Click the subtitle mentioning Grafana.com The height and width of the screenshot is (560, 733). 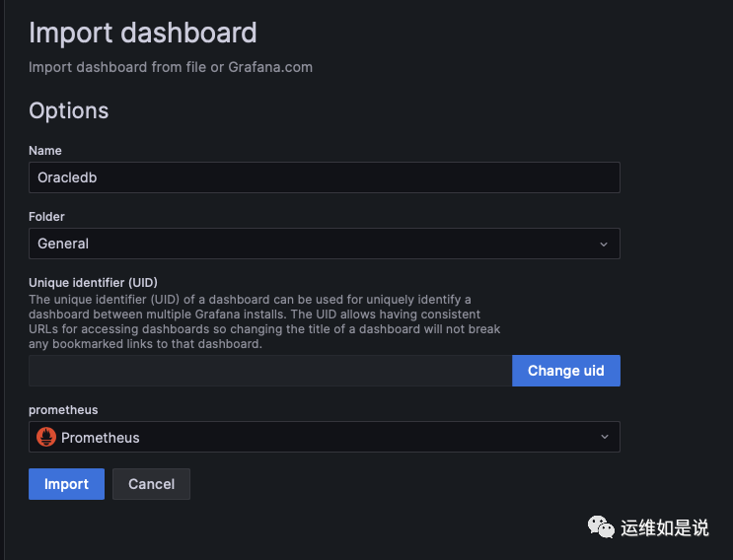pyautogui.click(x=170, y=68)
